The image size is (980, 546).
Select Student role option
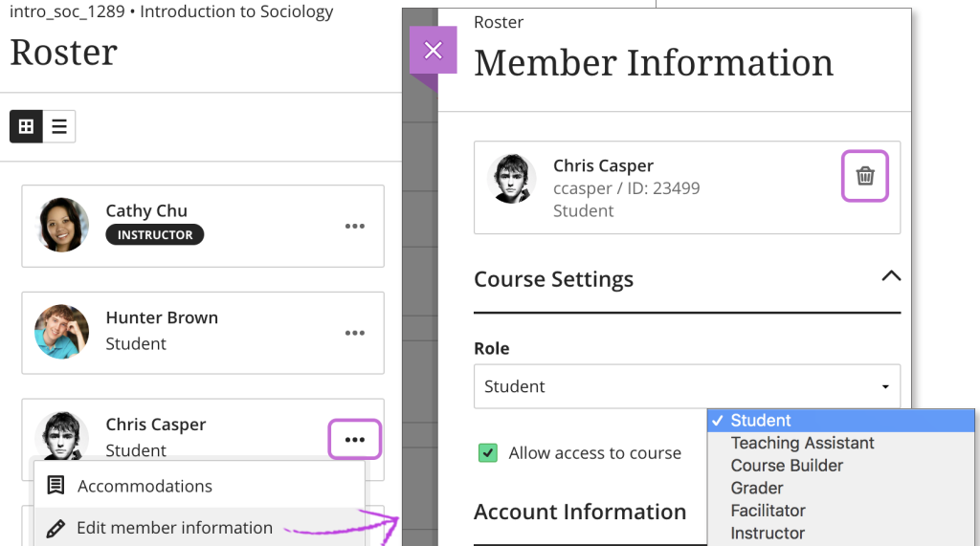[840, 421]
